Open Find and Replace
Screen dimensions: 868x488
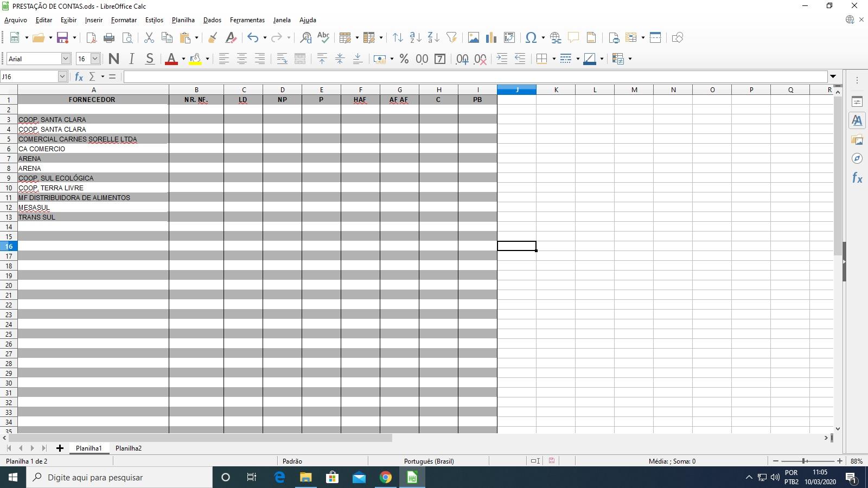(305, 37)
